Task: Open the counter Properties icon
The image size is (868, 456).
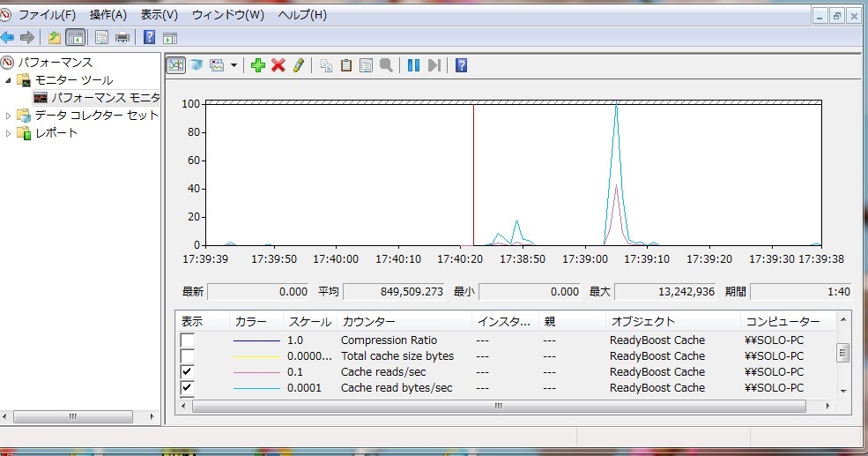Action: click(366, 65)
